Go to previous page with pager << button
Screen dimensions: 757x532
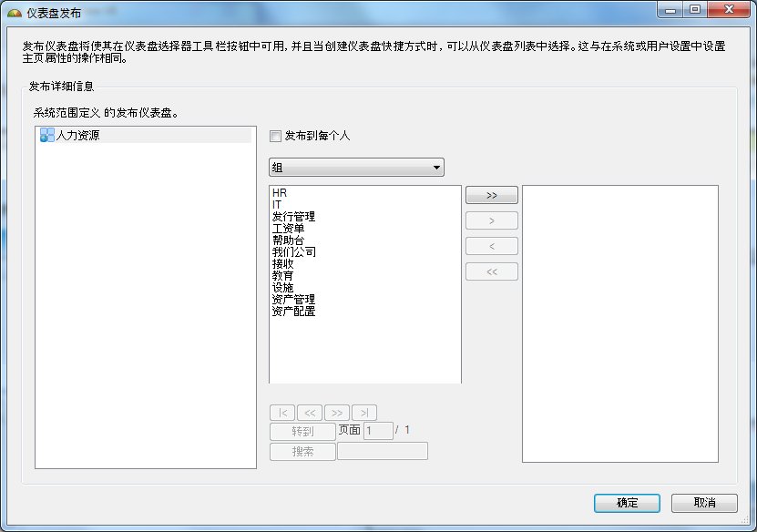(x=310, y=413)
